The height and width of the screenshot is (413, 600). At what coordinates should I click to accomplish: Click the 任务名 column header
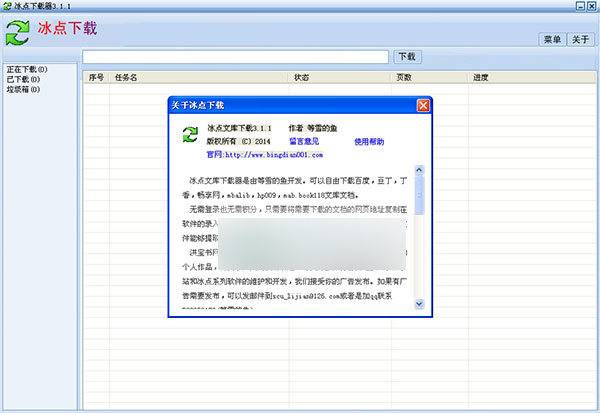127,77
